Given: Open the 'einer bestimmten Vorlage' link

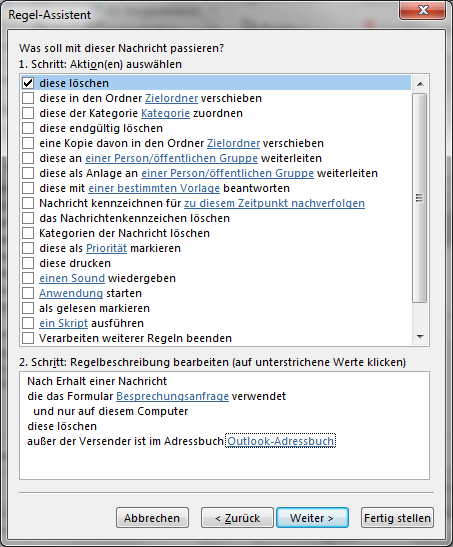Looking at the screenshot, I should [x=154, y=188].
